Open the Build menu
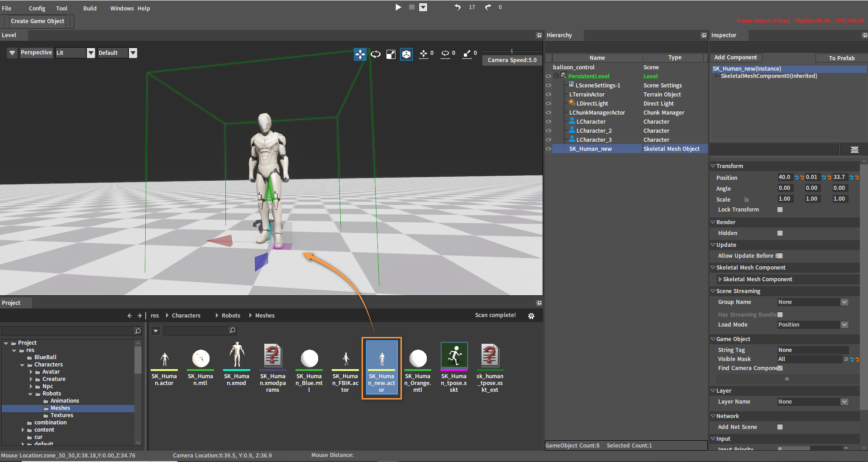 [x=90, y=8]
